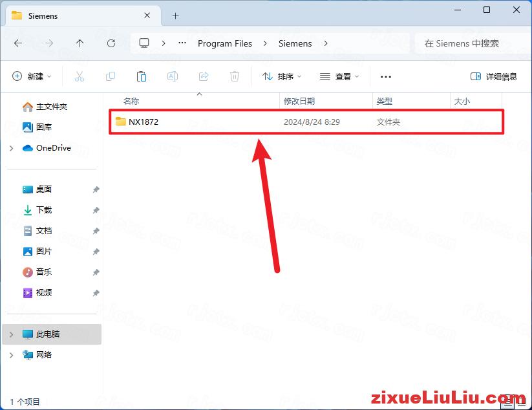Select the Delete icon on the toolbar
This screenshot has height=410, width=532.
[x=235, y=76]
